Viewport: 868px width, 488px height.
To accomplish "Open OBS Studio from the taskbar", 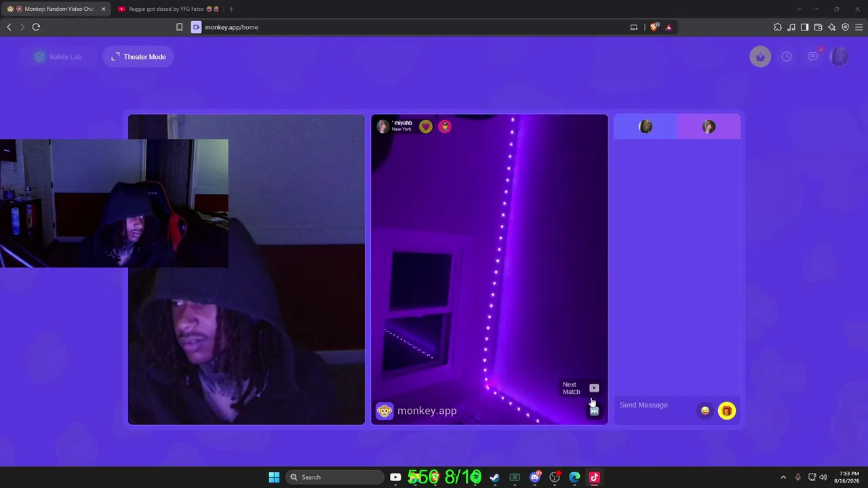I will pyautogui.click(x=555, y=477).
